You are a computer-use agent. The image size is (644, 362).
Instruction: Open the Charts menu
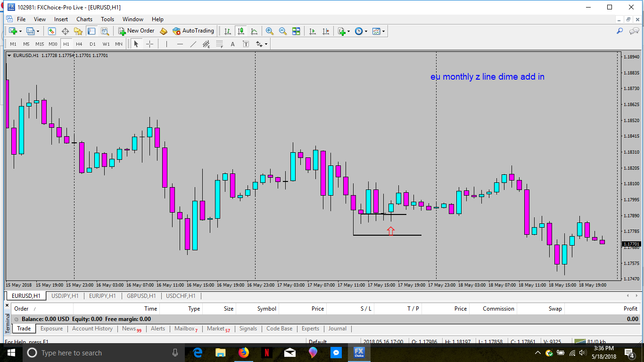[x=84, y=19]
